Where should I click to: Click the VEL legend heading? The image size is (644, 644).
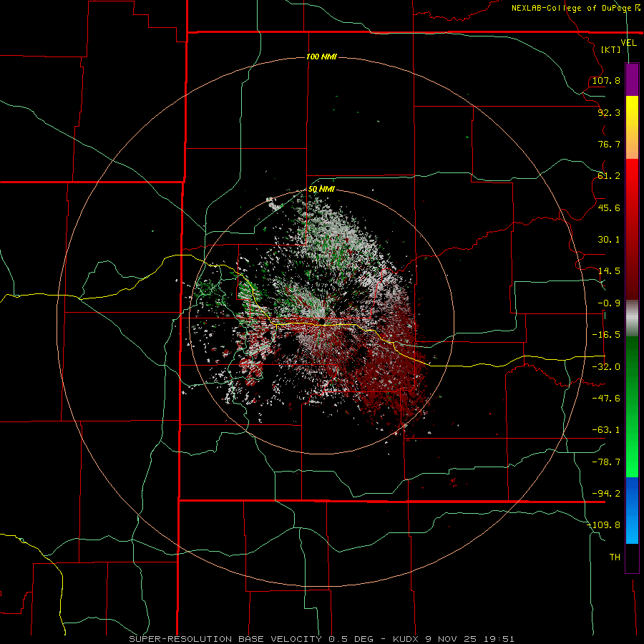click(628, 43)
